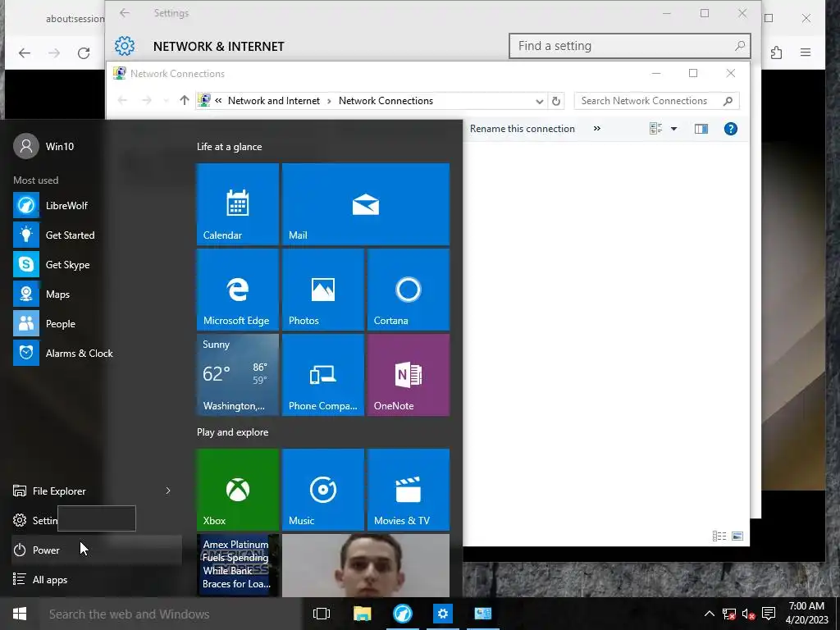The image size is (840, 630).
Task: Launch the OneNote tile
Action: [409, 374]
